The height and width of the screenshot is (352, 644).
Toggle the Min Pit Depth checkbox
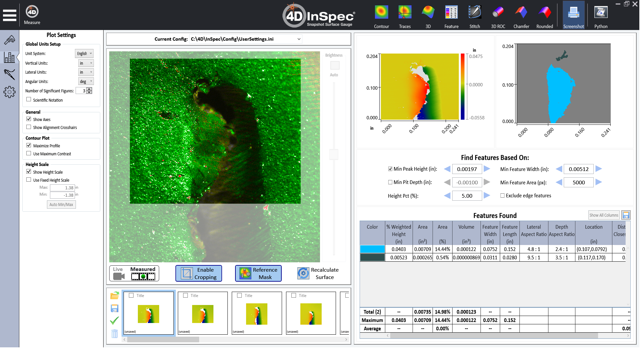click(x=390, y=182)
